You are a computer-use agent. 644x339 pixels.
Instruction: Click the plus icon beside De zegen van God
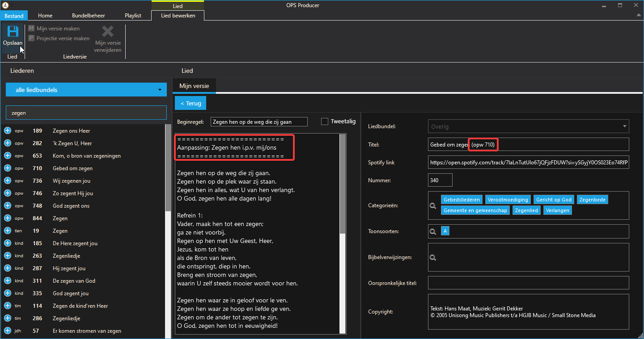8,281
